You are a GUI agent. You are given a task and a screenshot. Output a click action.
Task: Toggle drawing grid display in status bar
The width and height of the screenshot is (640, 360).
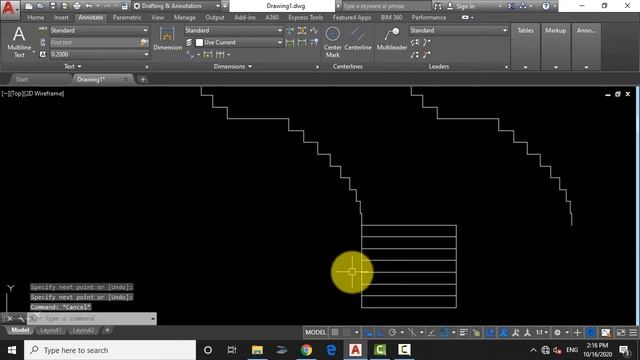[x=335, y=333]
